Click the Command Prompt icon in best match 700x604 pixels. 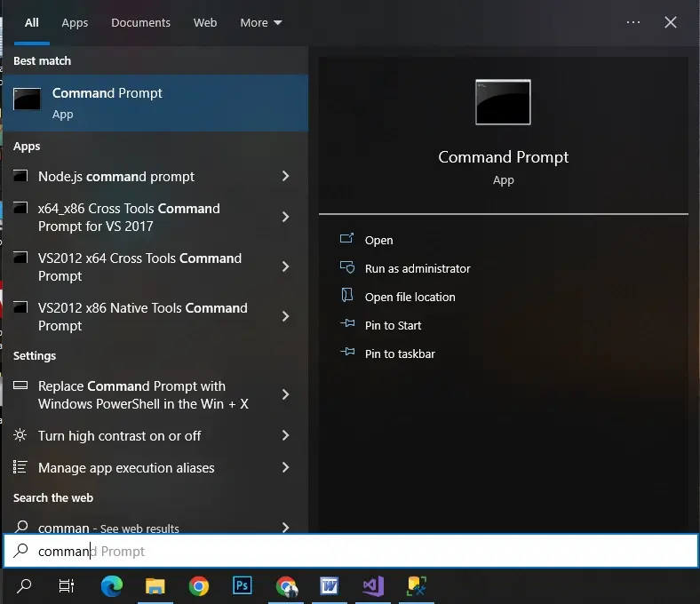[27, 99]
